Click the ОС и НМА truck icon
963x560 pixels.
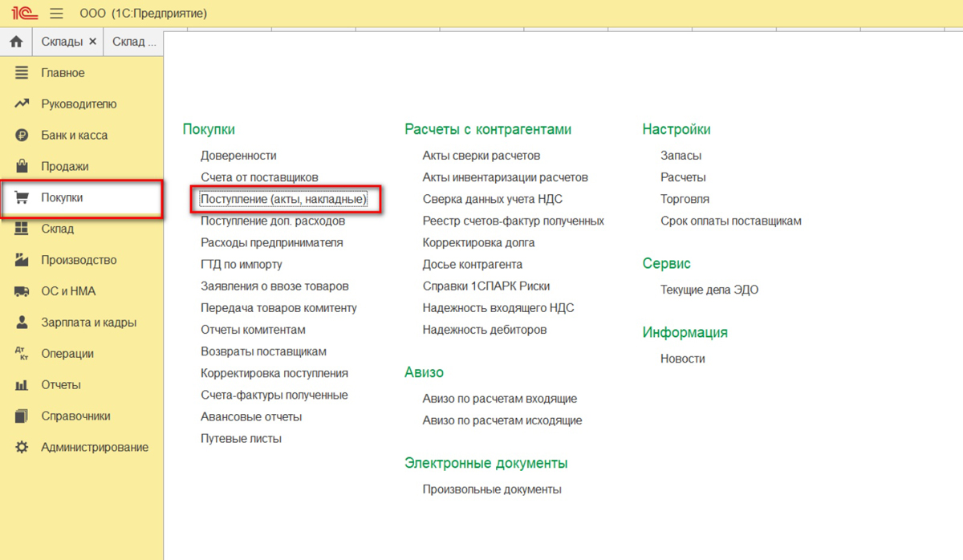22,291
